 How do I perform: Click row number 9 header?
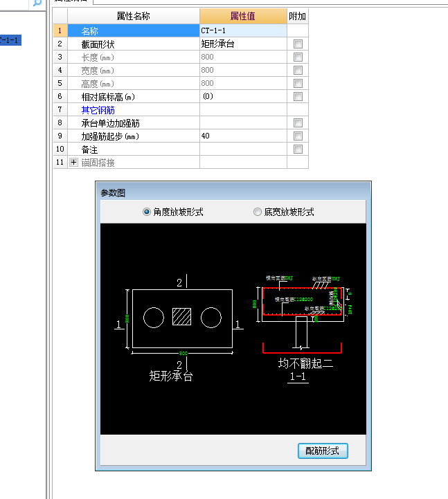[x=60, y=136]
